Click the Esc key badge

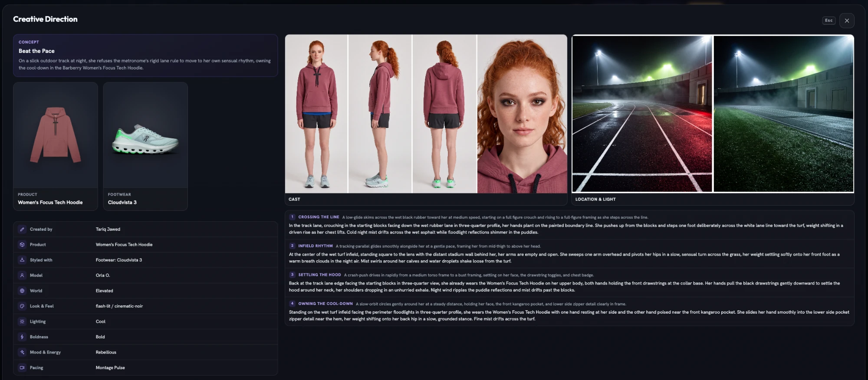click(829, 20)
